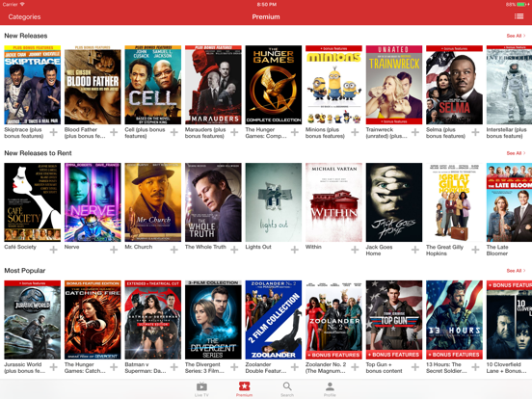
Task: Open the 13 Hours poster
Action: point(454,320)
